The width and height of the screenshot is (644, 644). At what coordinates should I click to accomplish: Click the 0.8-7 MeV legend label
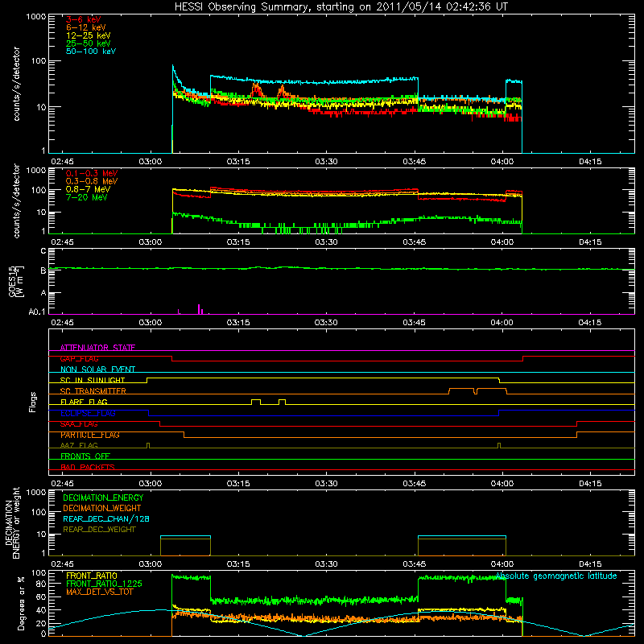point(88,189)
